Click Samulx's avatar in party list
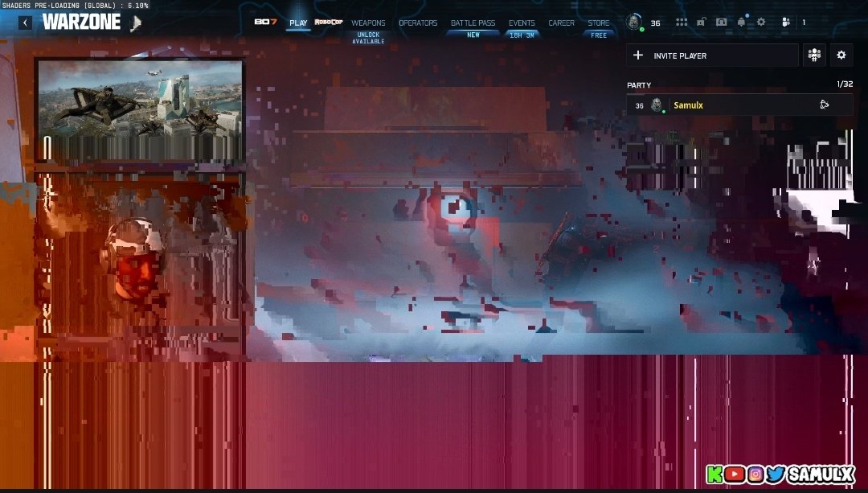Screen dimensions: 868x493 (657, 105)
